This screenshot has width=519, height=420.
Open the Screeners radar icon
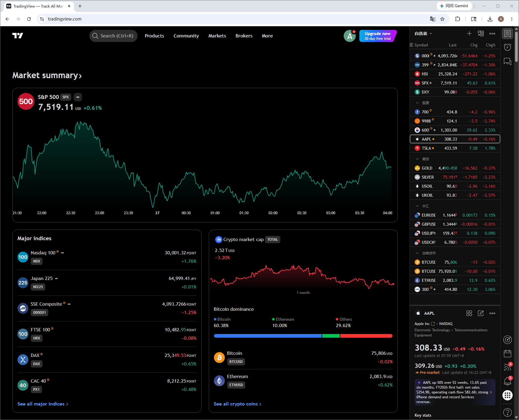(508, 340)
